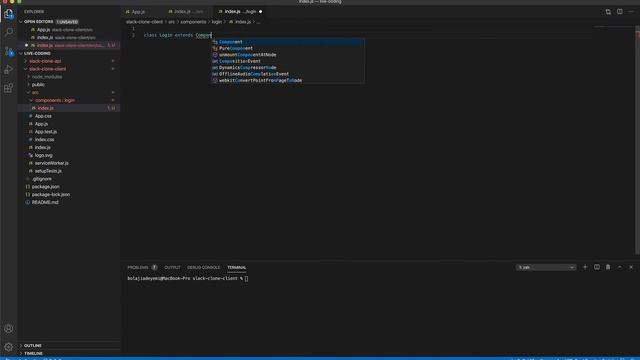
Task: Expand the slack-clone-api folder
Action: (x=45, y=61)
